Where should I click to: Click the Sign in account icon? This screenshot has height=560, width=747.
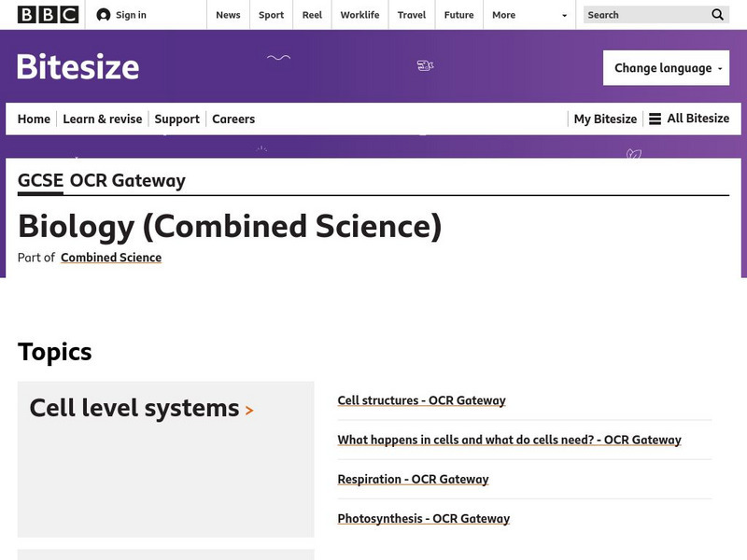[104, 15]
